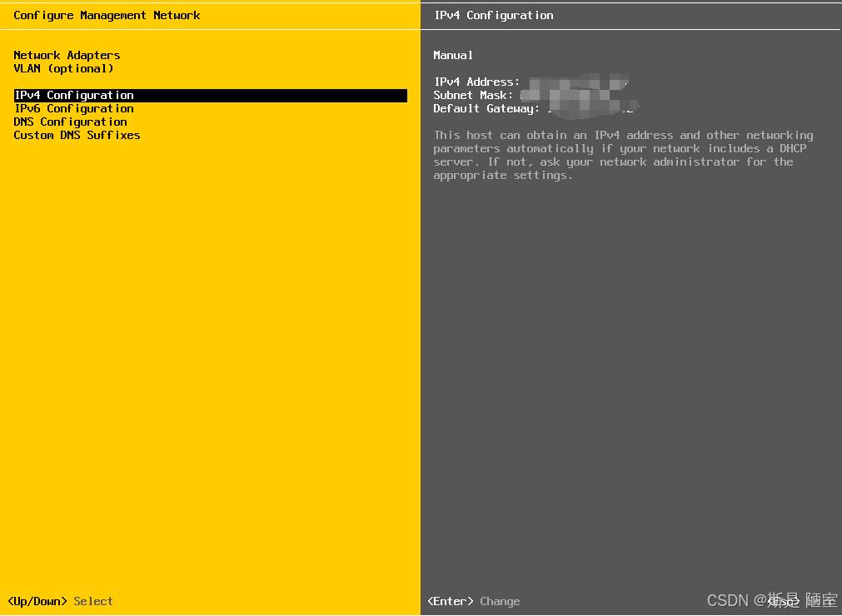The height and width of the screenshot is (616, 842).
Task: Open the VLAN (optional) menu entry
Action: (x=63, y=68)
